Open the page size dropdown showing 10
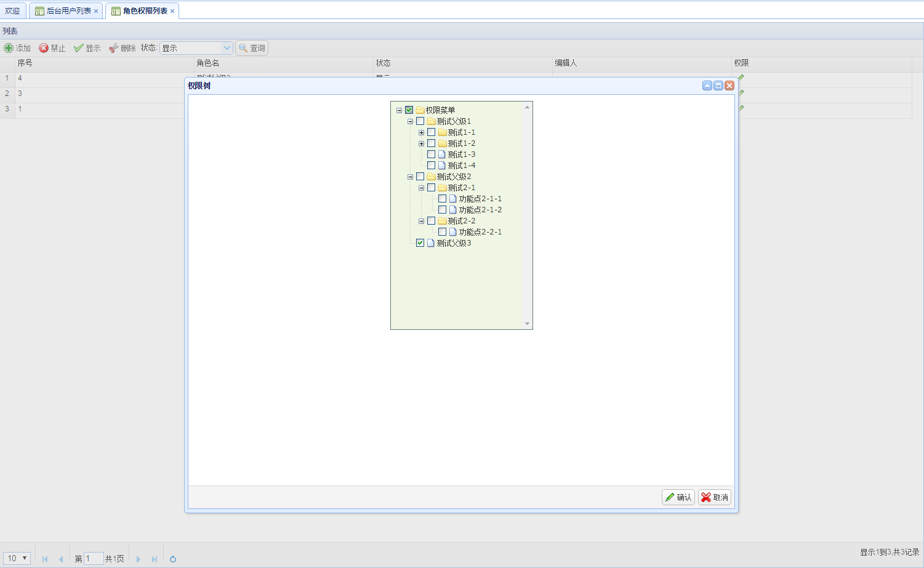Screen dimensions: 924x568 pyautogui.click(x=17, y=558)
